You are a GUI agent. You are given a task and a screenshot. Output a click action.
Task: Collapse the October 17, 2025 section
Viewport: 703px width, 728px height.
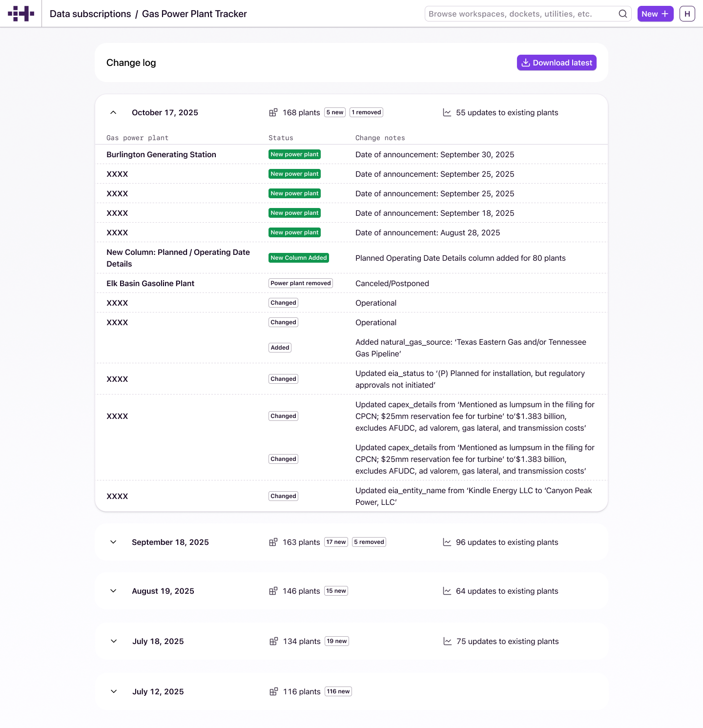pyautogui.click(x=113, y=112)
